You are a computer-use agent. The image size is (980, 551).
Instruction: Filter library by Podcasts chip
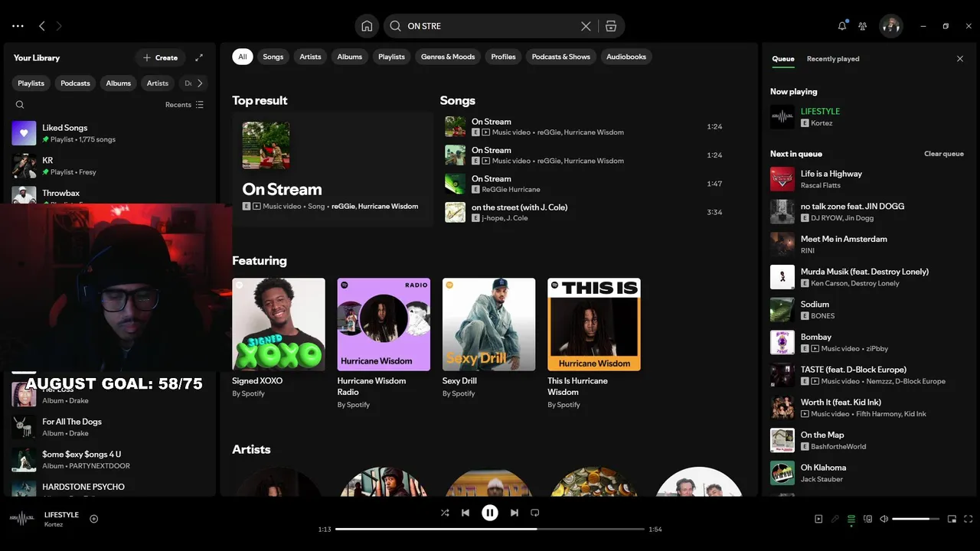(75, 83)
